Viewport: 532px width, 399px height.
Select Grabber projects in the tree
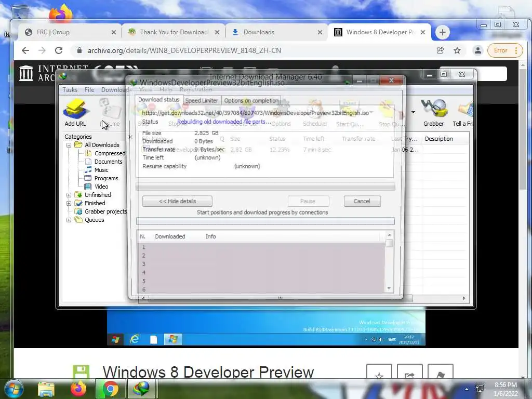click(x=105, y=211)
